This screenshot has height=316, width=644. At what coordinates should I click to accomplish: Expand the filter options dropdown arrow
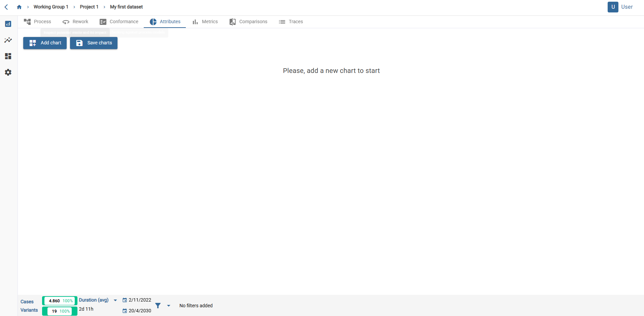point(169,306)
